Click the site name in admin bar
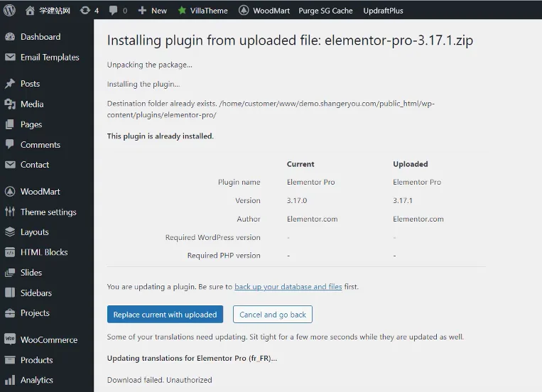Image resolution: width=542 pixels, height=392 pixels. pyautogui.click(x=54, y=11)
